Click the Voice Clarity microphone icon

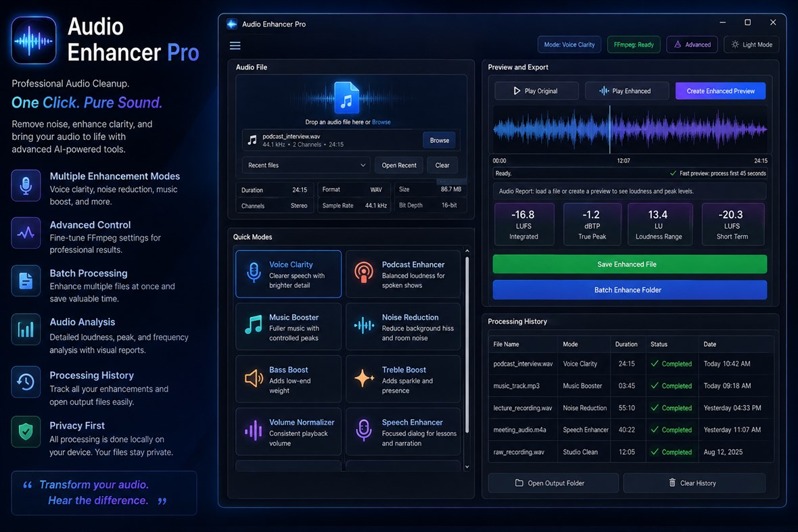point(254,272)
